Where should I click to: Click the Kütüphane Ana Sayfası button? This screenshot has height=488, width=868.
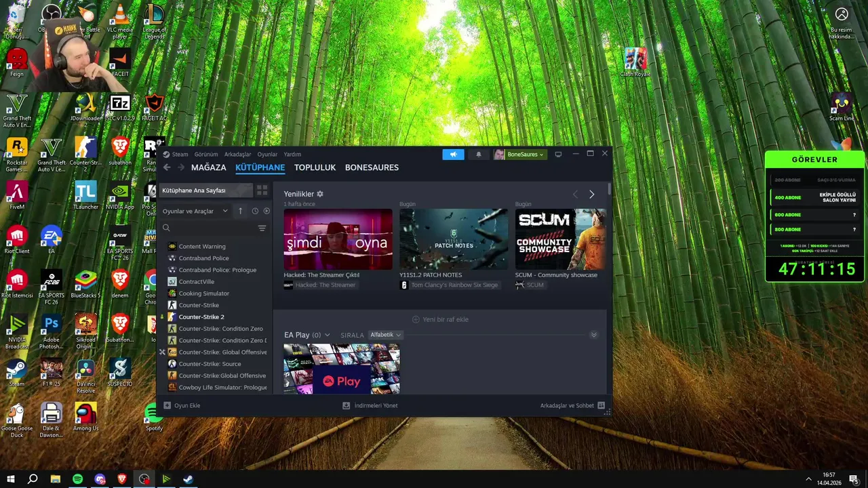(205, 190)
